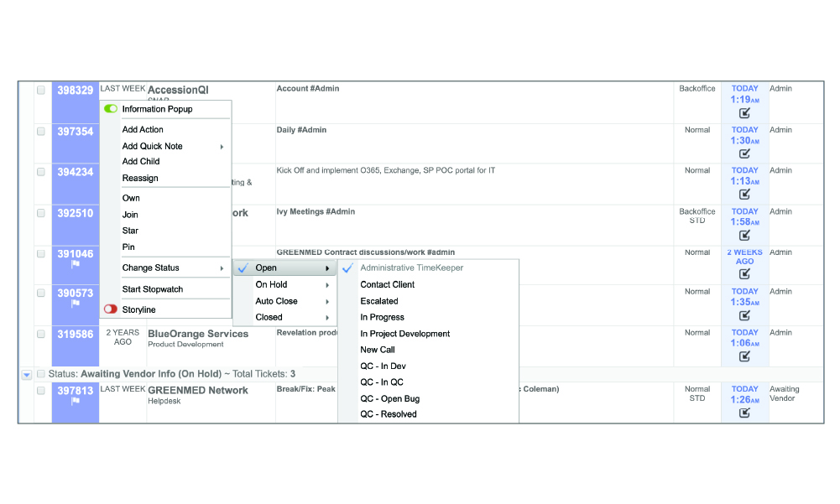Toggle Information Popup switch off
Screen dimensions: 840x504
[111, 109]
